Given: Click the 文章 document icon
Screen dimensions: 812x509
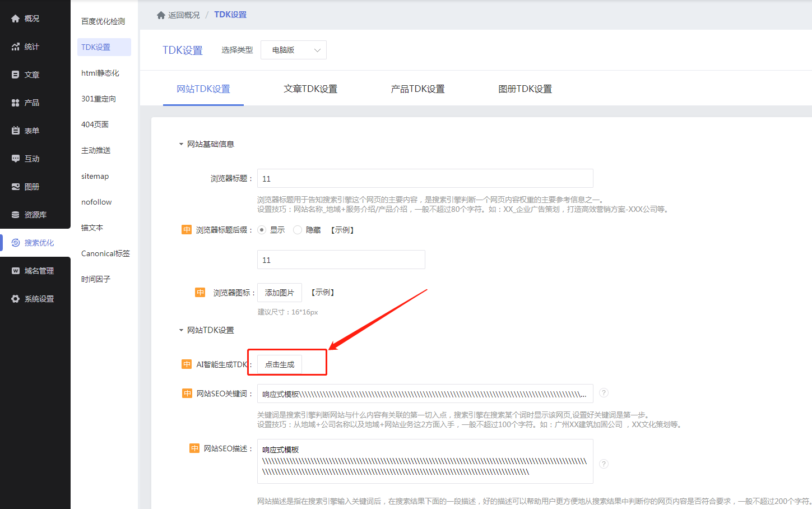Looking at the screenshot, I should coord(16,75).
